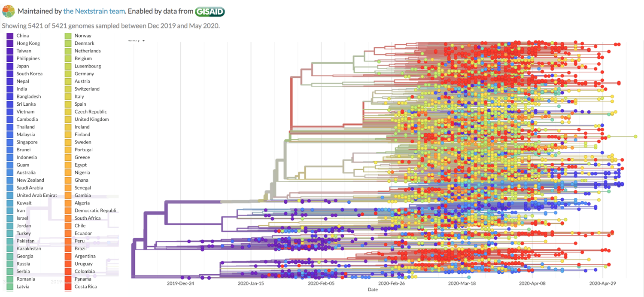This screenshot has height=297, width=644.
Task: Click the South Africa legend label
Action: pyautogui.click(x=88, y=218)
